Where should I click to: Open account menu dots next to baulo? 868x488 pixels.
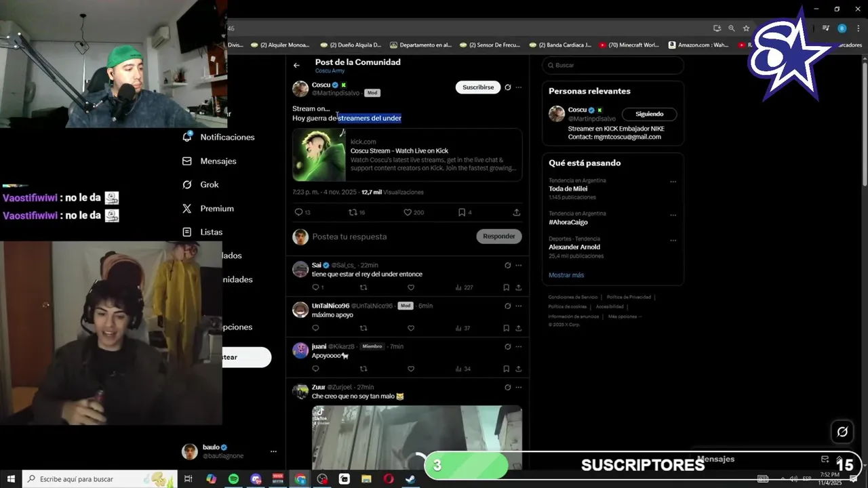pyautogui.click(x=274, y=451)
